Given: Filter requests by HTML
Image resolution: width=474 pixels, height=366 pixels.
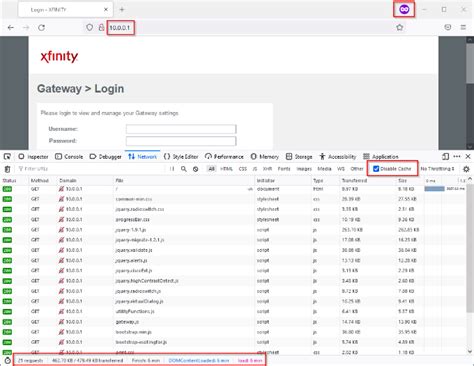Looking at the screenshot, I should pos(226,169).
